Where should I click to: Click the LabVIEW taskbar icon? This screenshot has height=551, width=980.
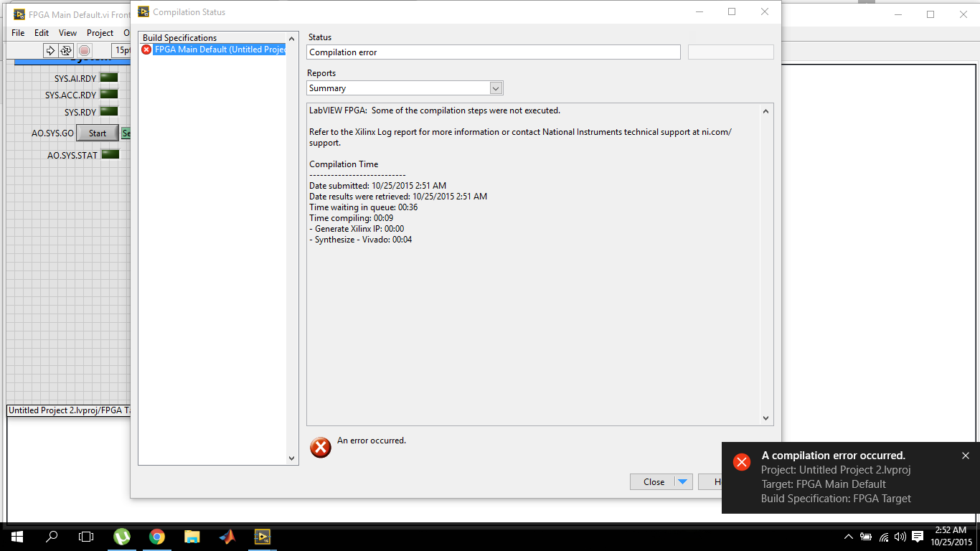coord(263,536)
